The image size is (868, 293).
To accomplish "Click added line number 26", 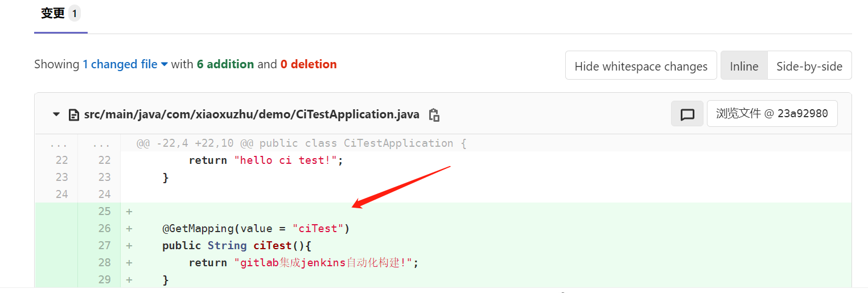I will point(104,229).
